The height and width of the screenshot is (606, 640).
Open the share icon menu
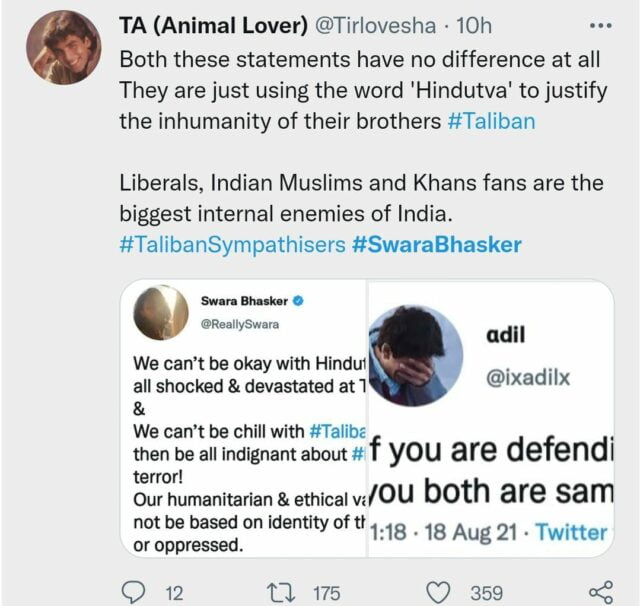pyautogui.click(x=600, y=592)
